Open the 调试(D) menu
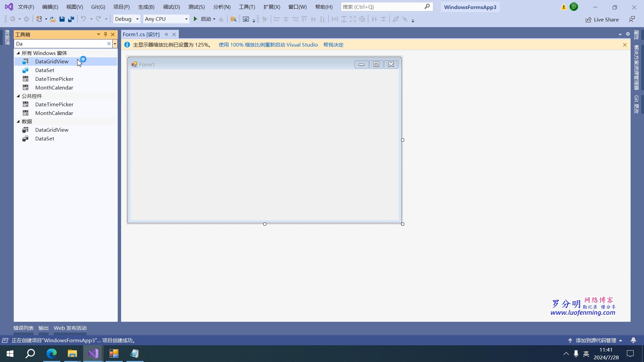 (x=171, y=7)
